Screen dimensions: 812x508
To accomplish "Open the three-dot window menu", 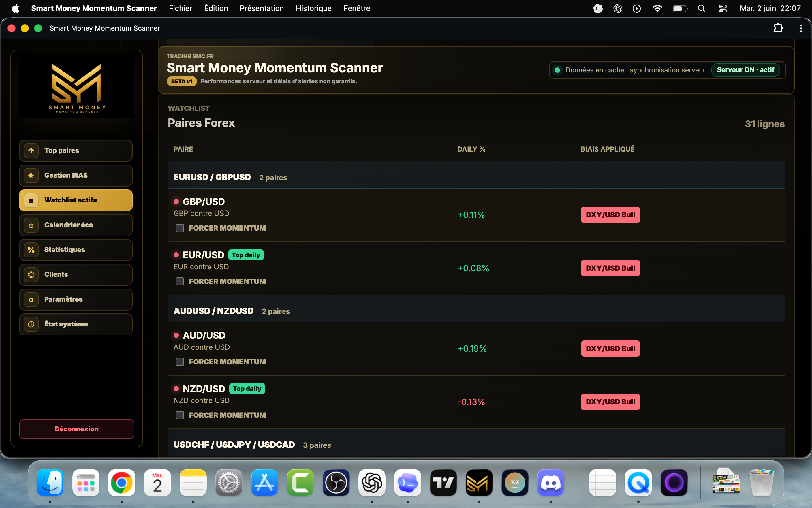I will pos(801,28).
